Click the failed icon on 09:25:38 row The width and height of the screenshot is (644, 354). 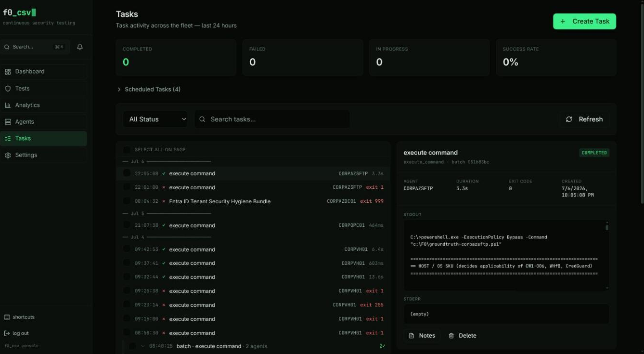pyautogui.click(x=164, y=291)
